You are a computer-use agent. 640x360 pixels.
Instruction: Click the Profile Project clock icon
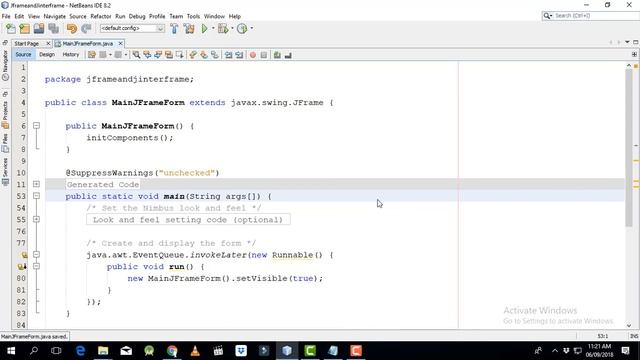tap(242, 28)
